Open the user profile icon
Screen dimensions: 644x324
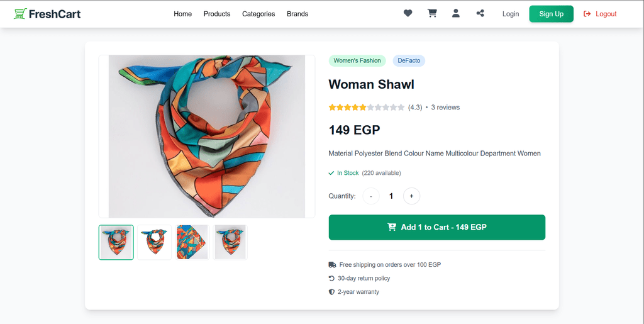pyautogui.click(x=456, y=13)
